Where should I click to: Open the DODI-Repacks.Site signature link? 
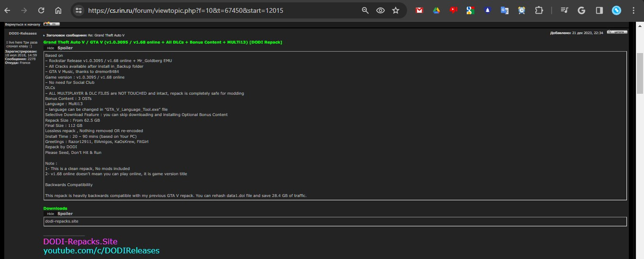point(80,241)
